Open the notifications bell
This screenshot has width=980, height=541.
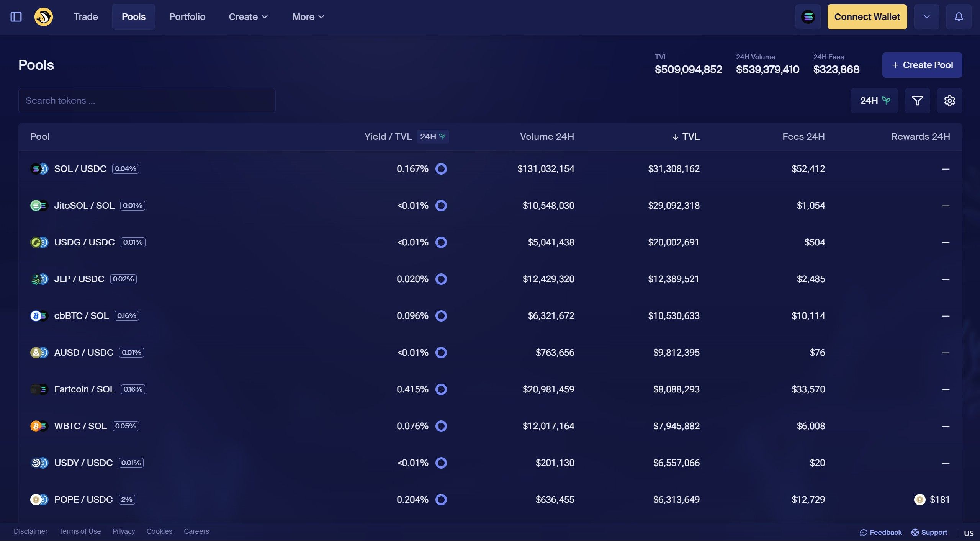point(959,17)
